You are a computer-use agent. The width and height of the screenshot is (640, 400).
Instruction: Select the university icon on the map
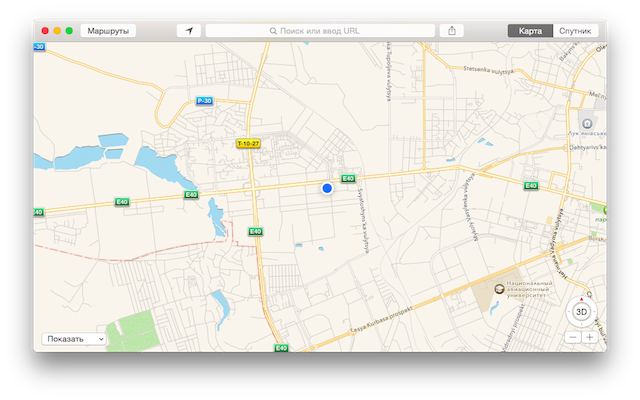pos(499,289)
